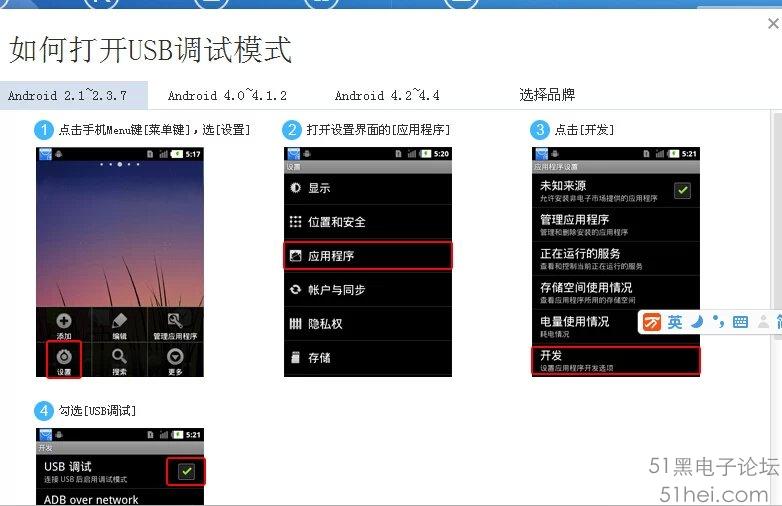Select the Android 2.1~2.3.7 tab
This screenshot has width=782, height=506.
tap(67, 95)
